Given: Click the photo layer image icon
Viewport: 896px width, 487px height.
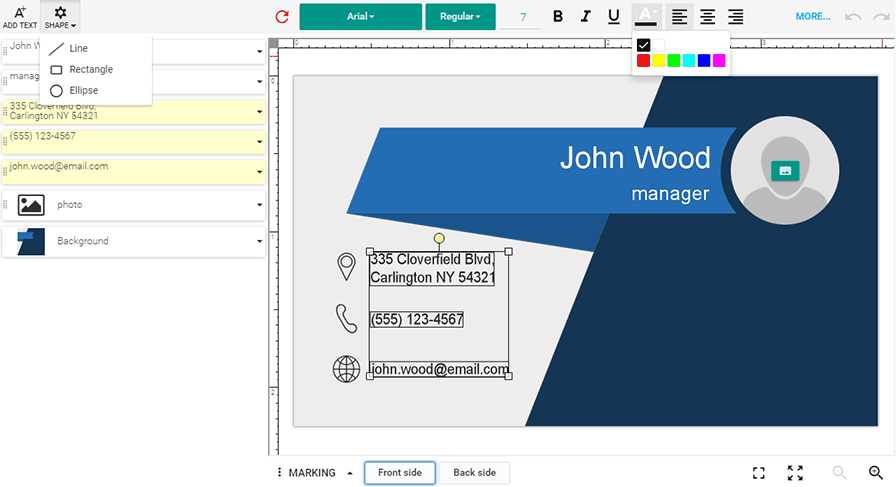Looking at the screenshot, I should coord(31,205).
